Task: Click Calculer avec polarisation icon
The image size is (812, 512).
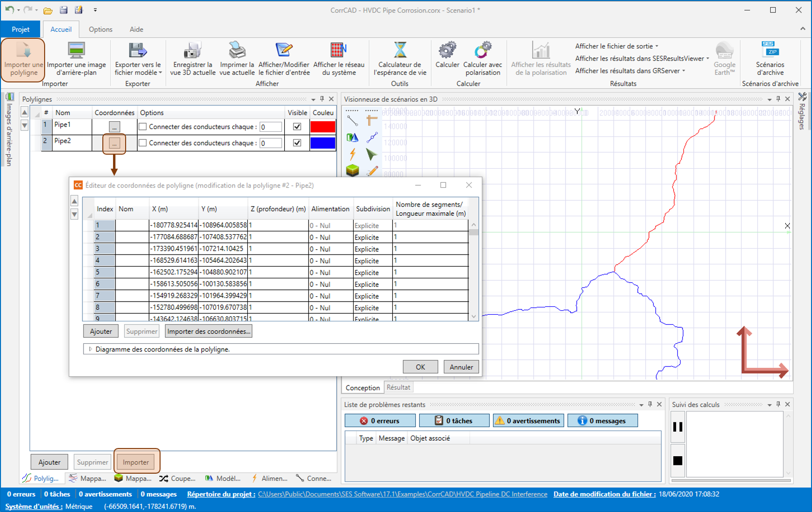Action: click(x=483, y=50)
